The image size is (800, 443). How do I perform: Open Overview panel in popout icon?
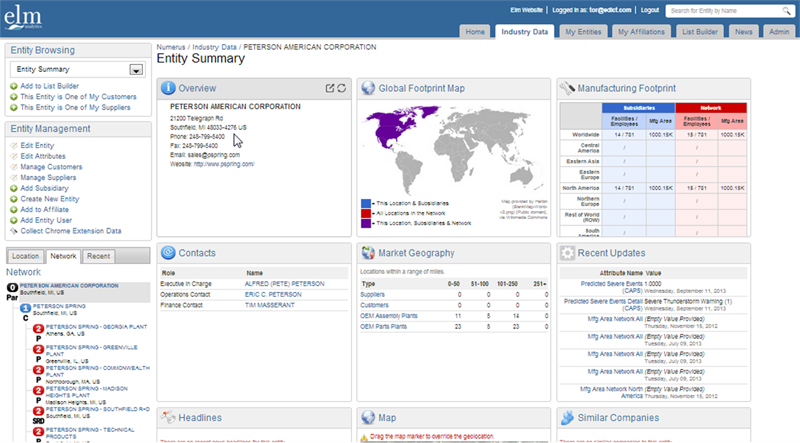click(x=330, y=88)
